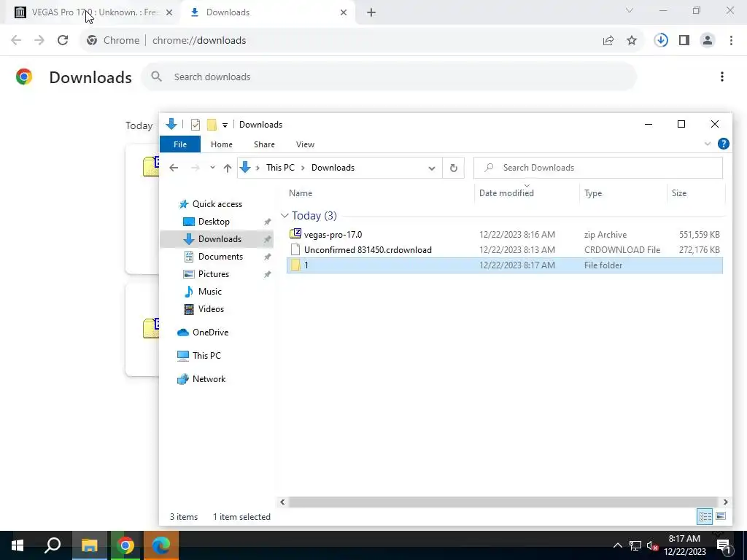Expand previous locations address dropdown
Screen dimensions: 747x560
coord(432,168)
